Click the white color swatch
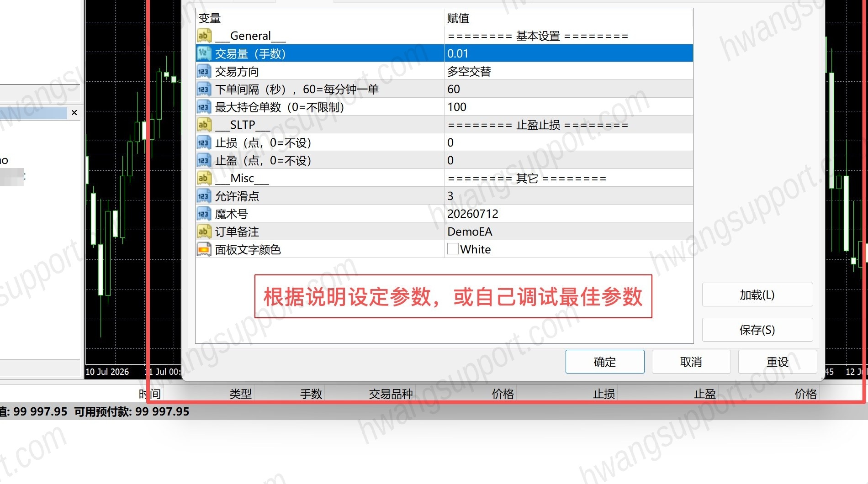This screenshot has width=868, height=484. tap(453, 249)
